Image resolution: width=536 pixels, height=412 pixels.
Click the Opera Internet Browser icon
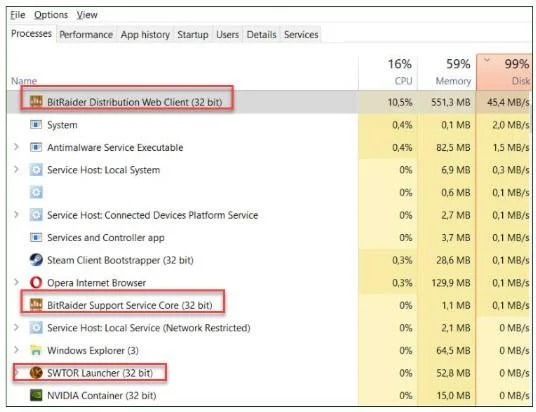[x=36, y=282]
